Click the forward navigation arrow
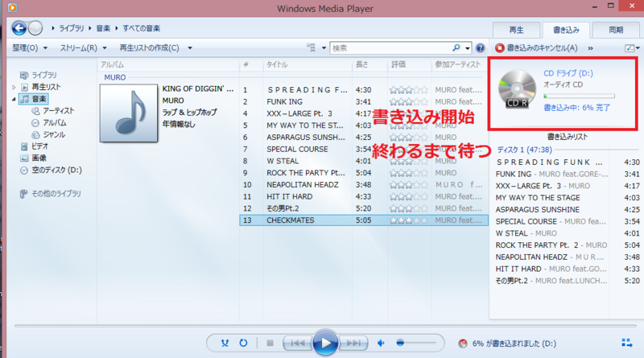Screen dimensions: 644x358 tap(35, 28)
